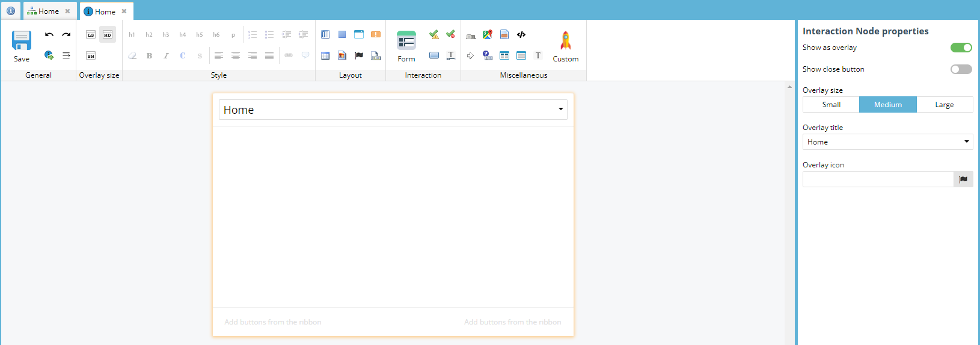Select the LG overlay size ribbon icon
The image size is (980, 345).
coord(91,35)
